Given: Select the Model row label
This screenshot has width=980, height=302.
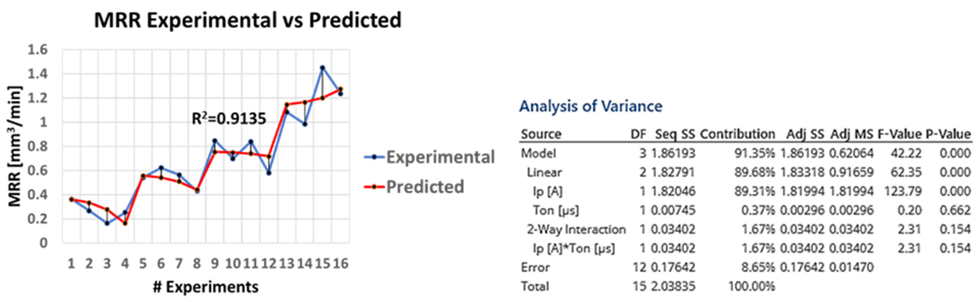Looking at the screenshot, I should (538, 153).
